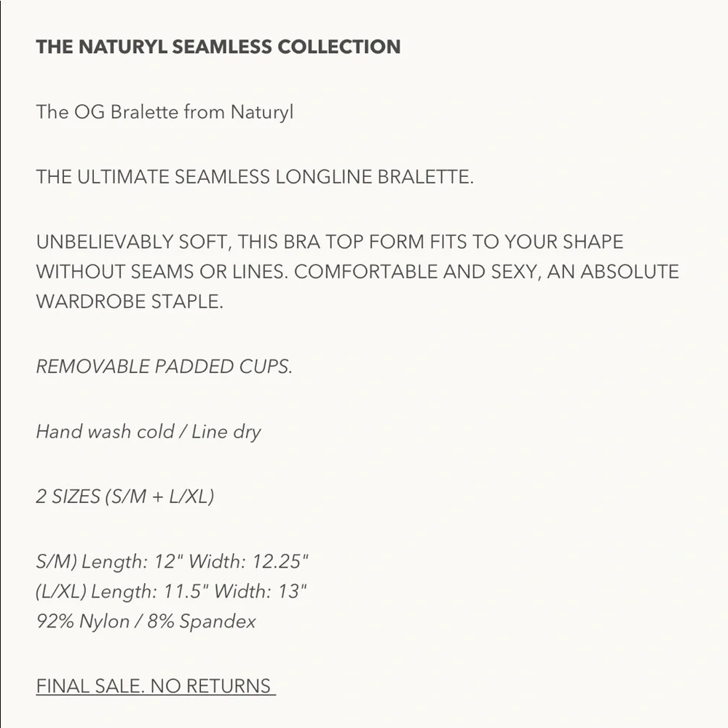Click The OG Bralette from Naturyl line

(165, 112)
